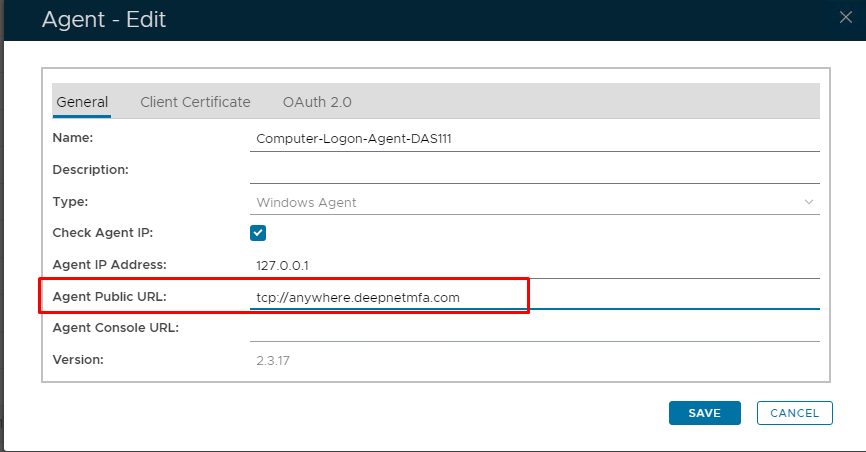The width and height of the screenshot is (866, 452).
Task: Select the OAuth 2.0 tab
Action: (317, 102)
